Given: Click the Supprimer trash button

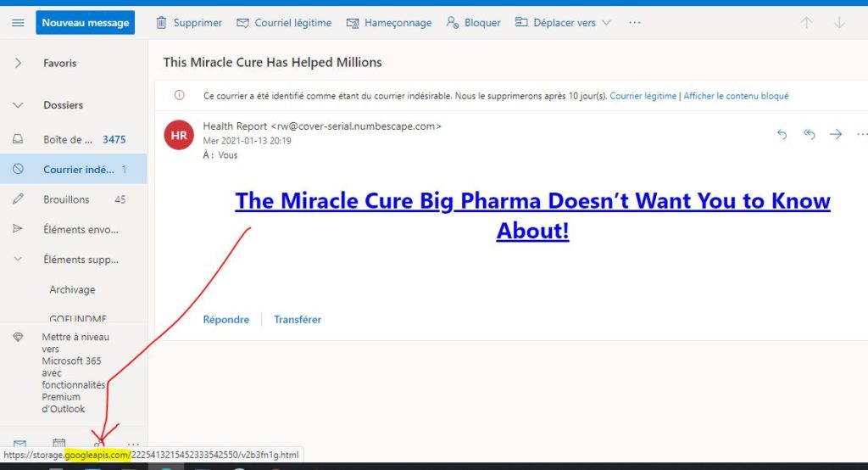Looking at the screenshot, I should click(189, 23).
